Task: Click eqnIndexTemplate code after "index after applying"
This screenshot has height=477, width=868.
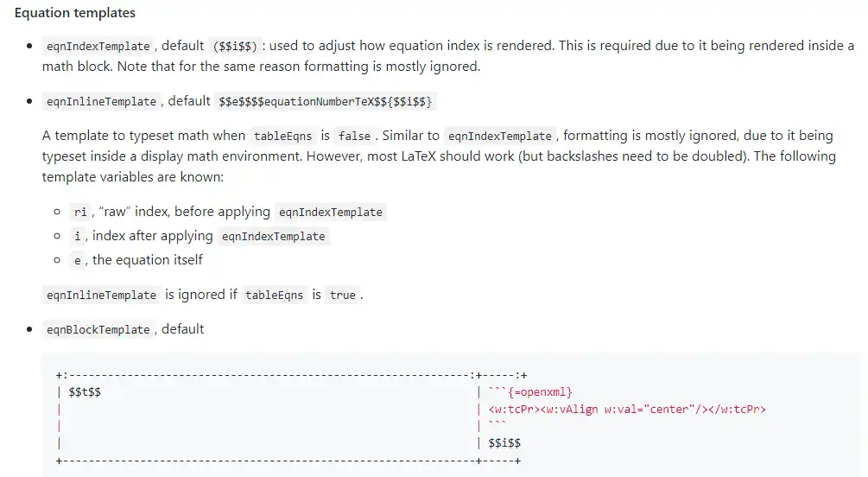Action: pos(274,236)
